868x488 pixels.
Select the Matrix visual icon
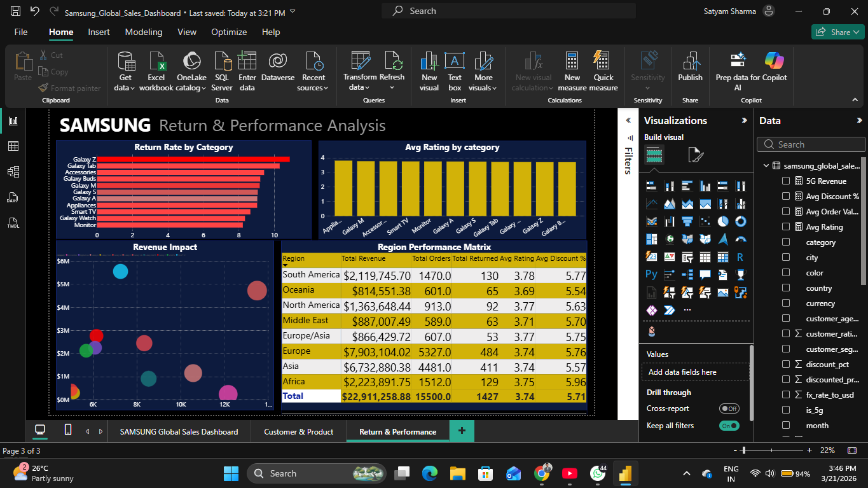point(722,257)
